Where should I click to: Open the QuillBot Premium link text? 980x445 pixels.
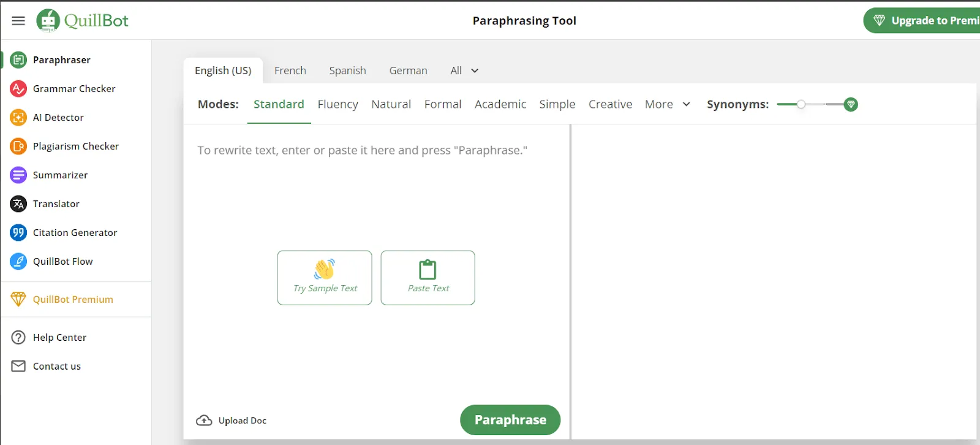(73, 300)
